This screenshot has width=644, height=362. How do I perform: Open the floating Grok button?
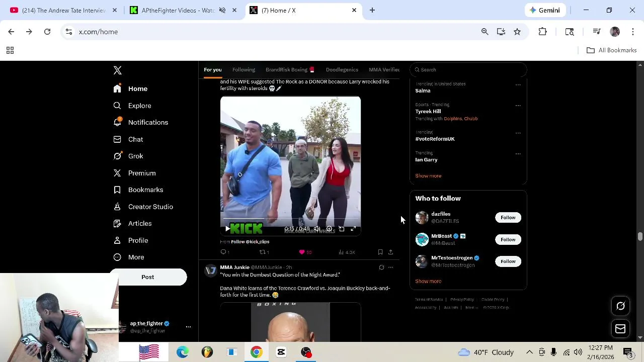tap(620, 306)
